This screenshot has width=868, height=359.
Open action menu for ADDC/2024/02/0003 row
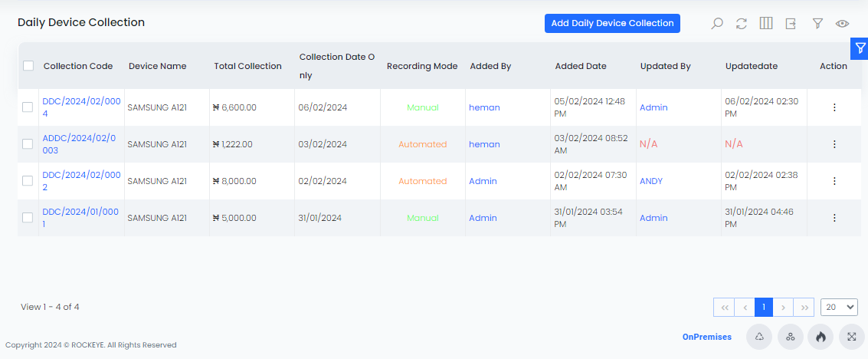pos(834,144)
